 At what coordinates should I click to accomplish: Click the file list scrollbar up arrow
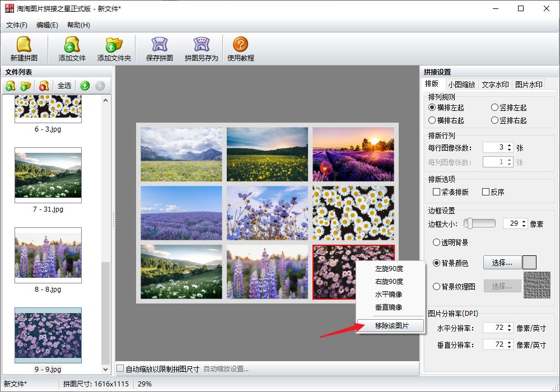105,100
